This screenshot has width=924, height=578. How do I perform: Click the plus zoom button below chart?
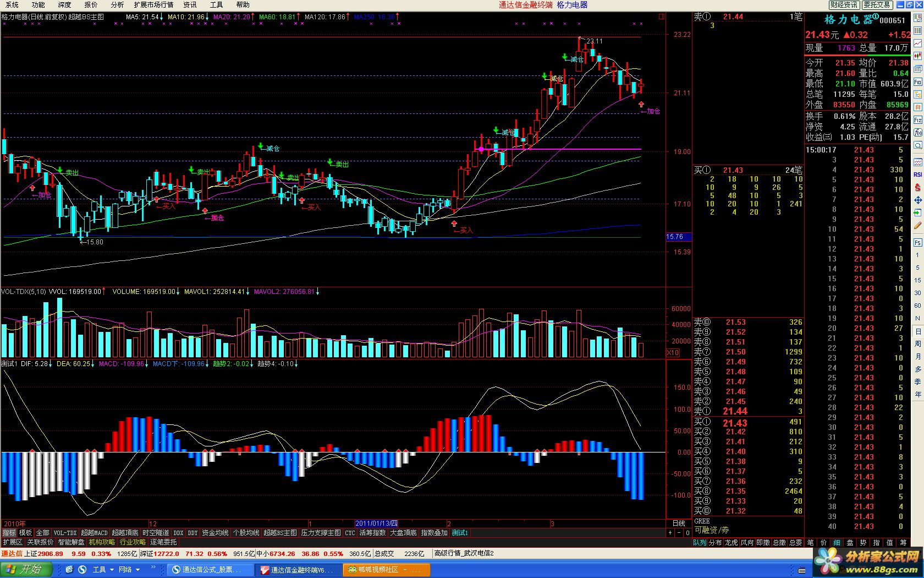pos(670,533)
